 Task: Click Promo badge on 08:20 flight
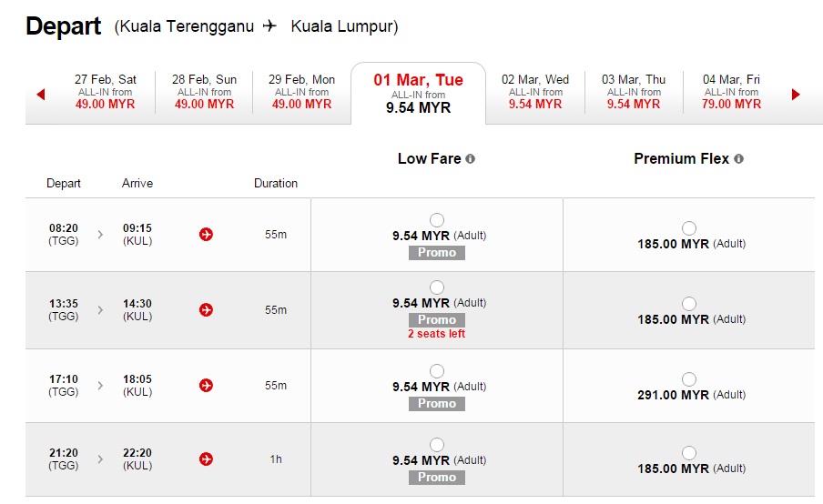[437, 253]
